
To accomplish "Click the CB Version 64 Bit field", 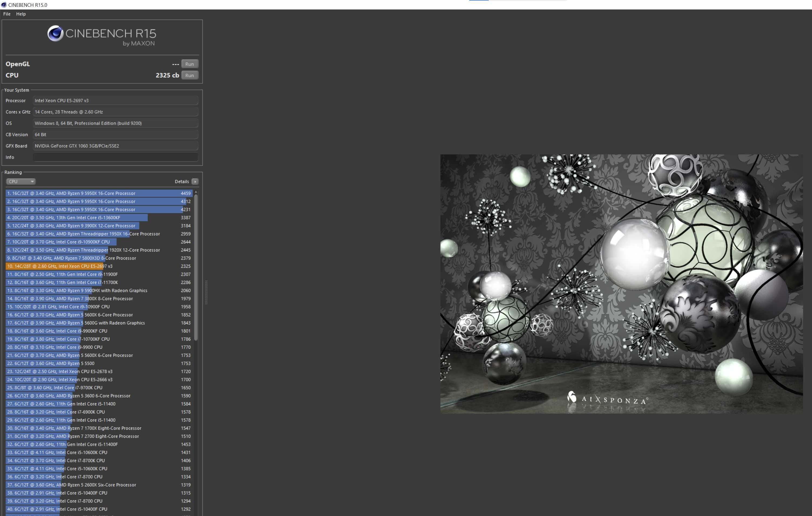I will click(115, 135).
